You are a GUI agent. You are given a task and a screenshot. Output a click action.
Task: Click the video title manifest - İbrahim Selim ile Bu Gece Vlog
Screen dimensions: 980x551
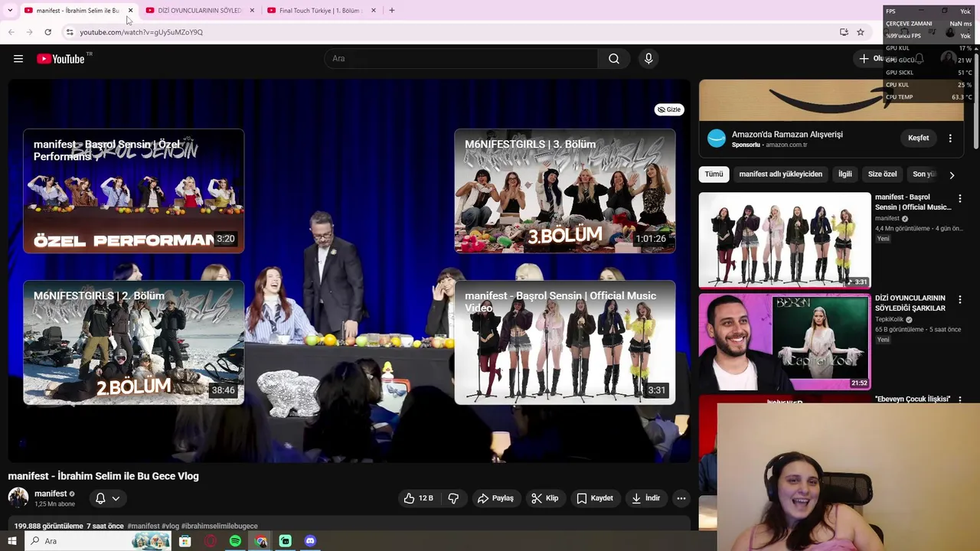[103, 476]
